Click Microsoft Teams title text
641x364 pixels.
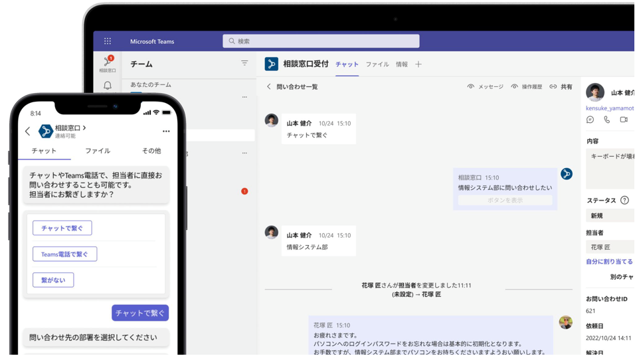pos(152,41)
